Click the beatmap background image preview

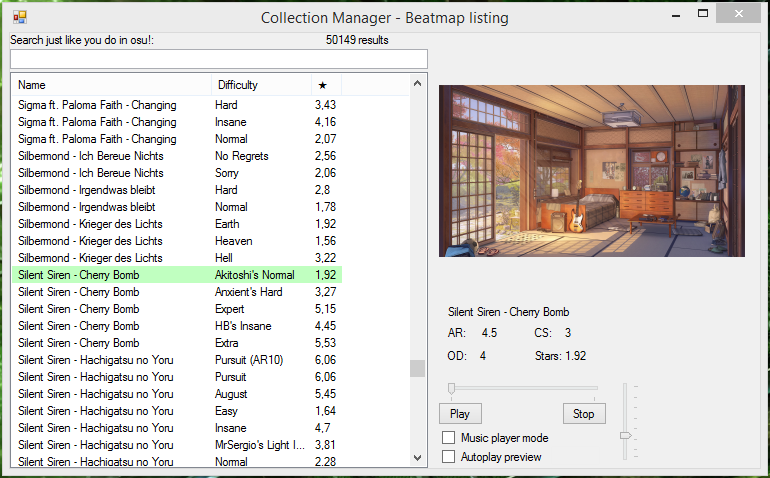tap(592, 170)
